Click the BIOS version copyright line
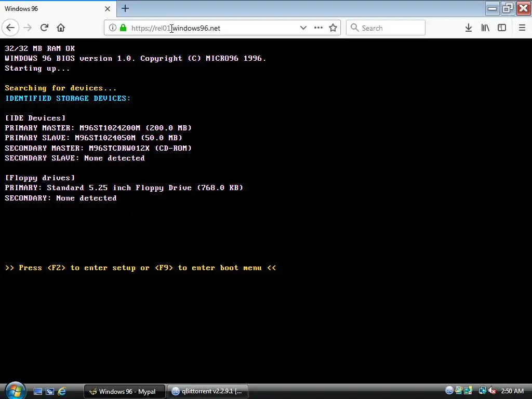The height and width of the screenshot is (399, 532). tap(136, 58)
